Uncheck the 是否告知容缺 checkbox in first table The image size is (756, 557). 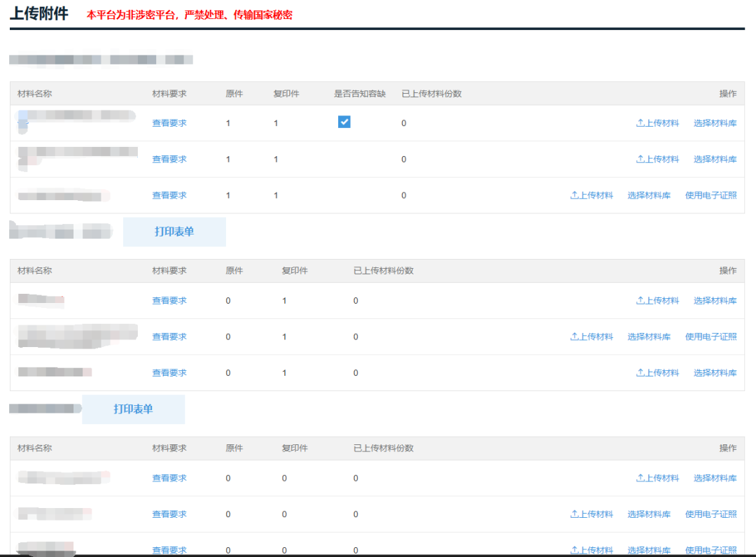(x=344, y=122)
